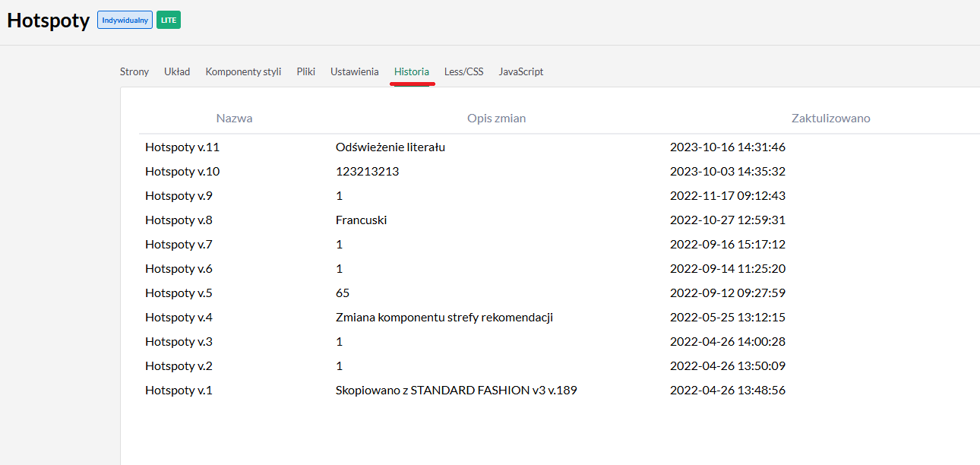Click the date 2022-04-26 13:48:56
This screenshot has height=465, width=980.
point(728,391)
